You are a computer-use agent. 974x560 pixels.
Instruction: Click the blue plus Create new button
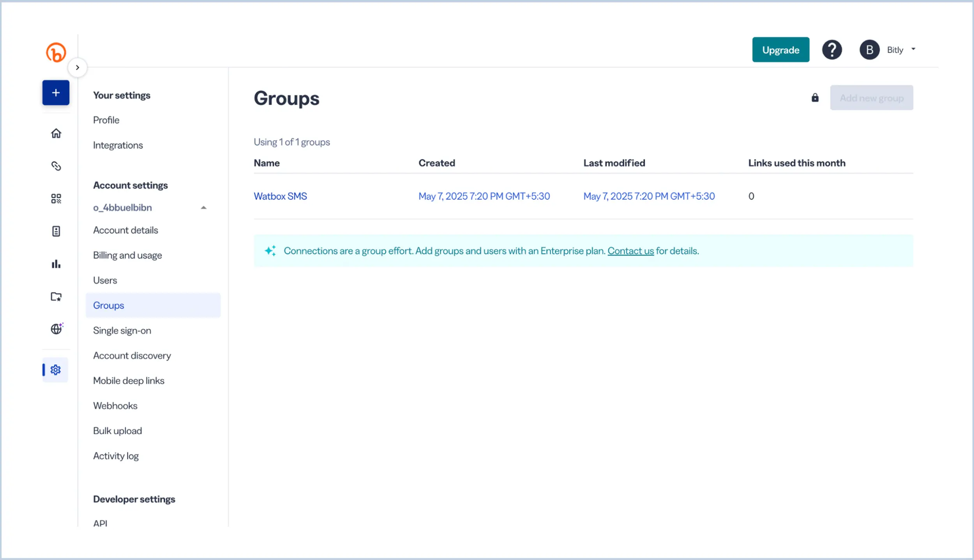(56, 93)
